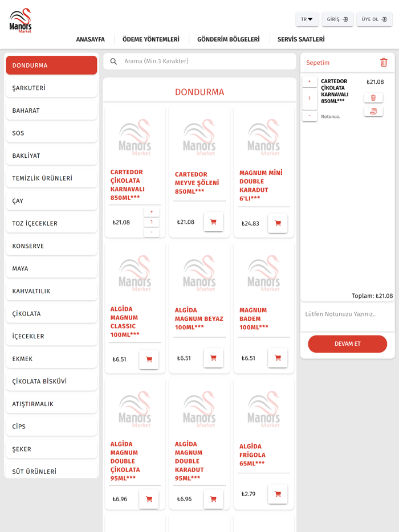Viewport: 399px width, 532px height.
Task: Select ÇAY category
Action: coord(52,201)
